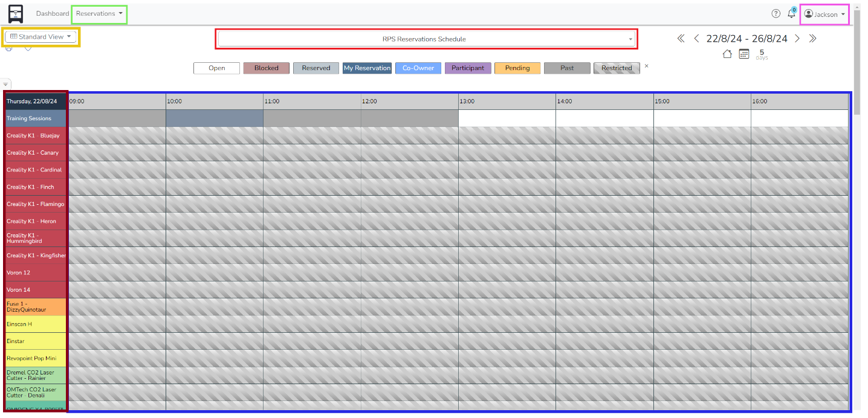868x418 pixels.
Task: Expand the Jackson account dropdown
Action: click(x=824, y=13)
